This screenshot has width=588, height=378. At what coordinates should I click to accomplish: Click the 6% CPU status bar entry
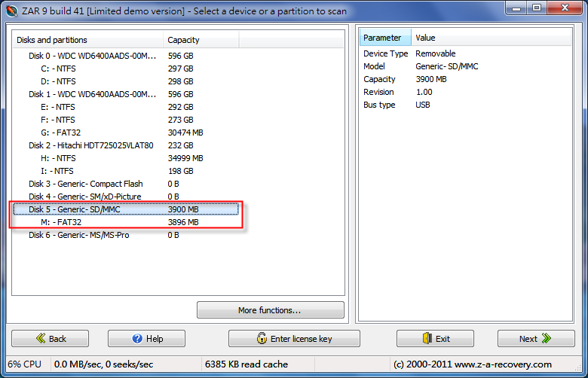pos(25,364)
